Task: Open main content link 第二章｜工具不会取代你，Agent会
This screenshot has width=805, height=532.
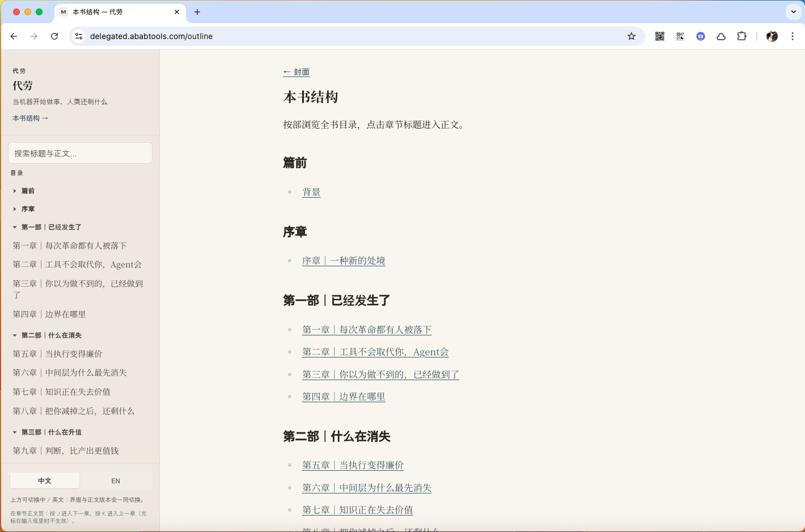Action: pyautogui.click(x=375, y=352)
